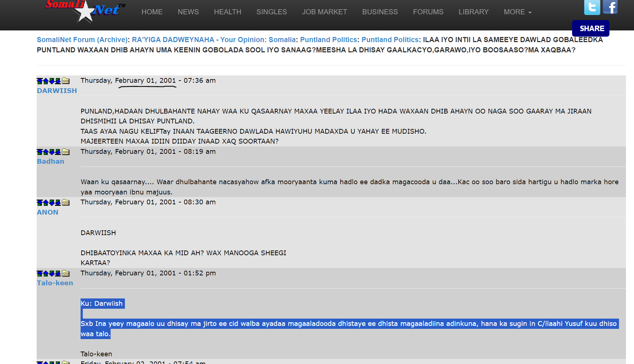Screen dimensions: 634x364
Task: Open the first Puntland Politics breadcrumb
Action: 329,40
